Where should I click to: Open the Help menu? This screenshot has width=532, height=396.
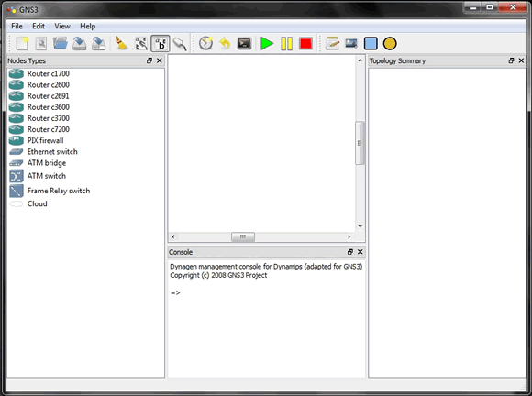[x=87, y=26]
